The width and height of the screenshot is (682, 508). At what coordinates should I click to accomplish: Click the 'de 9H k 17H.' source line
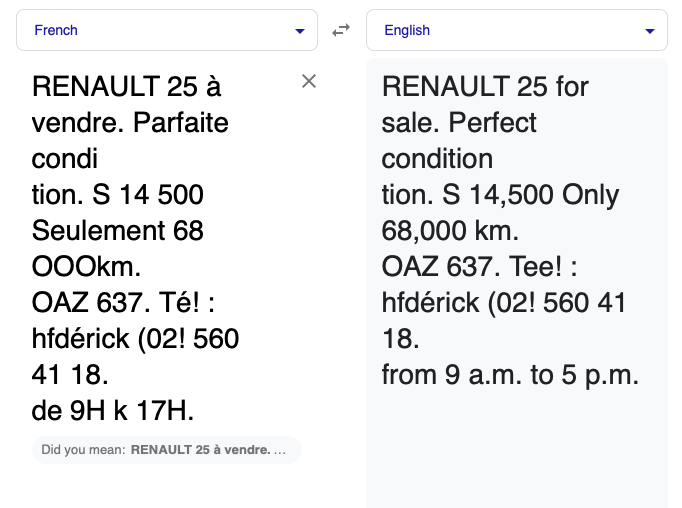113,411
